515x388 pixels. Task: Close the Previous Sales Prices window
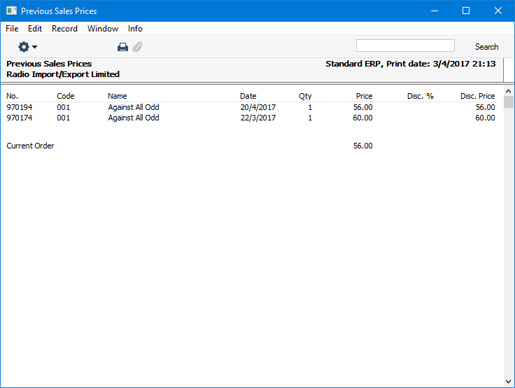click(x=498, y=11)
